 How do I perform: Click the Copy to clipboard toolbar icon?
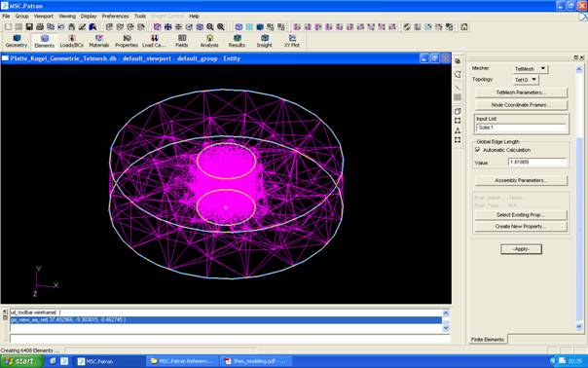[51, 27]
